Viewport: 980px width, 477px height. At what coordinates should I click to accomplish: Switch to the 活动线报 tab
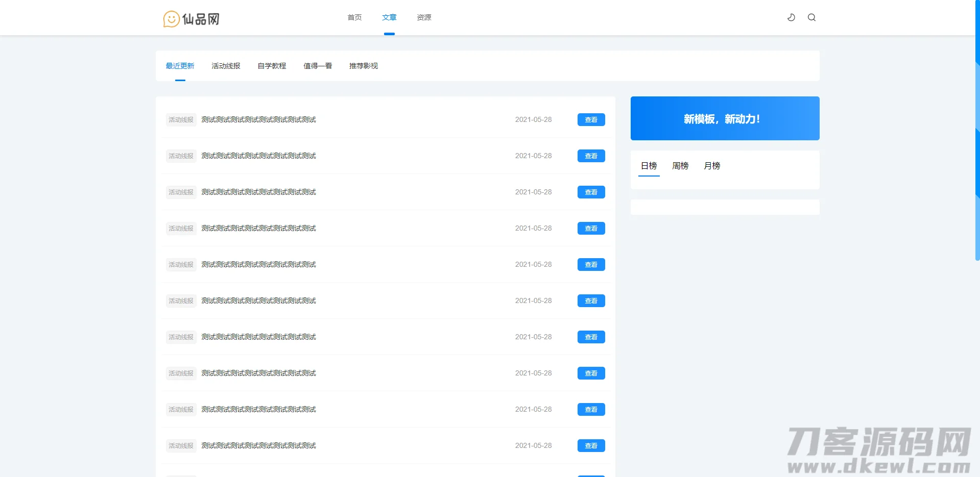click(226, 66)
